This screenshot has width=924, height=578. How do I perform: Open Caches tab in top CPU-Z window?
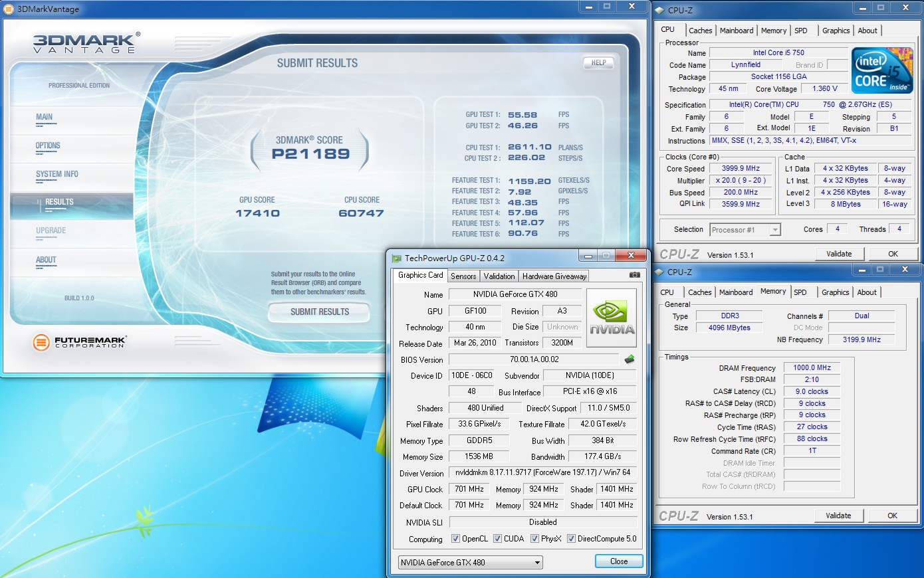click(x=701, y=31)
